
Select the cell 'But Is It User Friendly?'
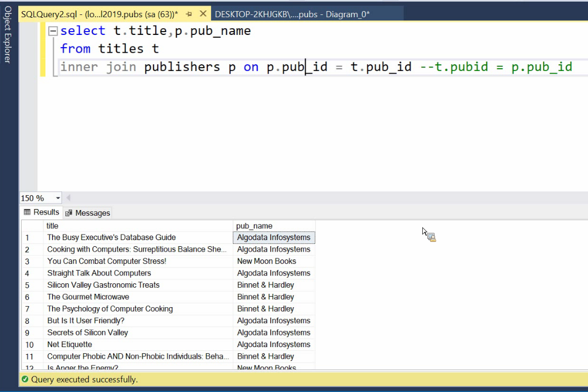(x=138, y=320)
